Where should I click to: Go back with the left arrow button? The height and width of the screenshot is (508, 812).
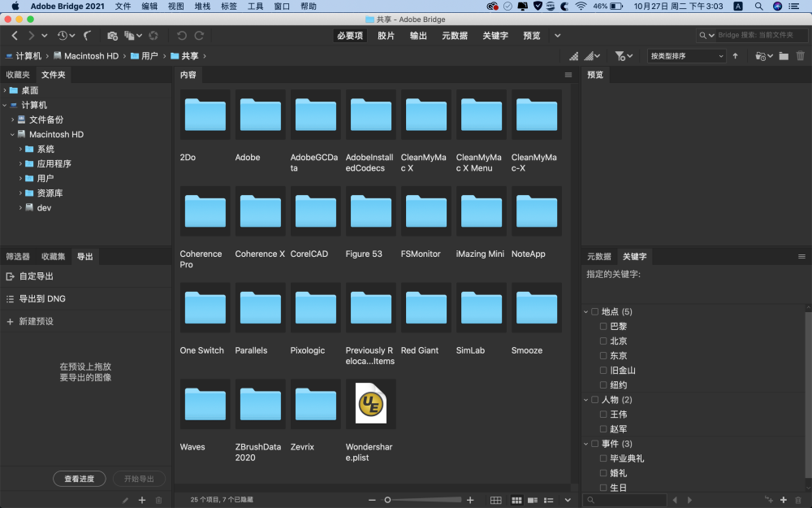point(15,35)
